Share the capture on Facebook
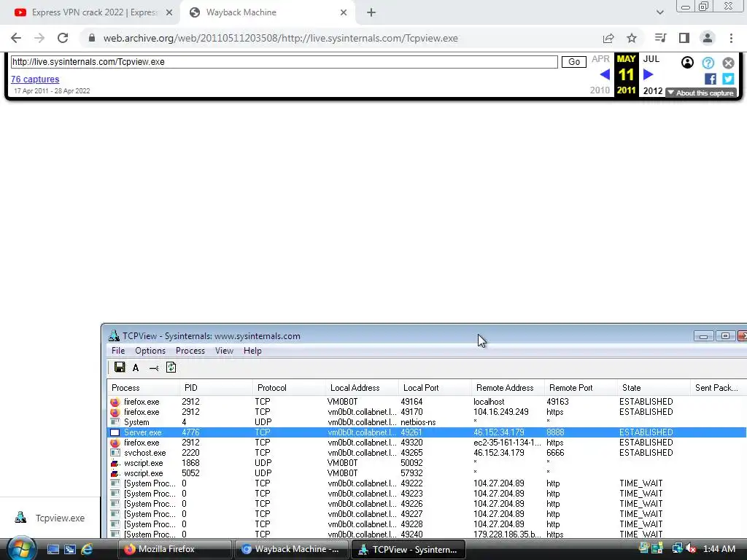The height and width of the screenshot is (560, 747). tap(711, 79)
